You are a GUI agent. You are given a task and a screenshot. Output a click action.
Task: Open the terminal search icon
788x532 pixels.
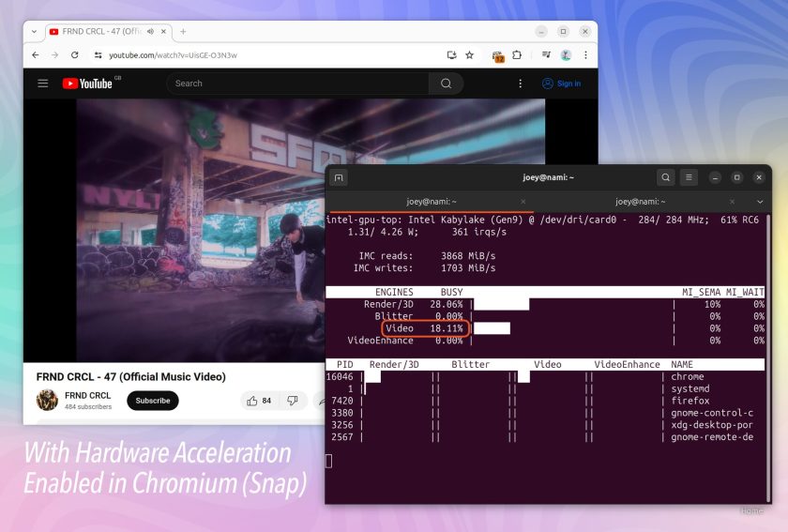[666, 177]
